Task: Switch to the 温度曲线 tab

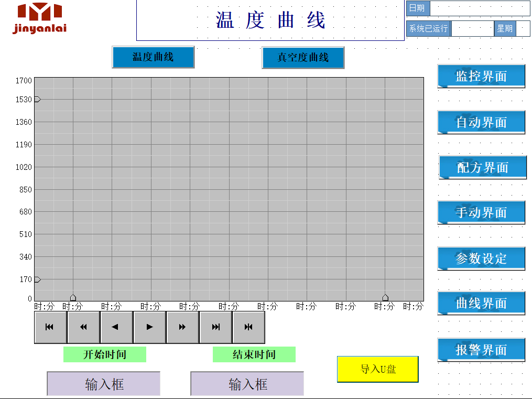Action: pyautogui.click(x=153, y=57)
